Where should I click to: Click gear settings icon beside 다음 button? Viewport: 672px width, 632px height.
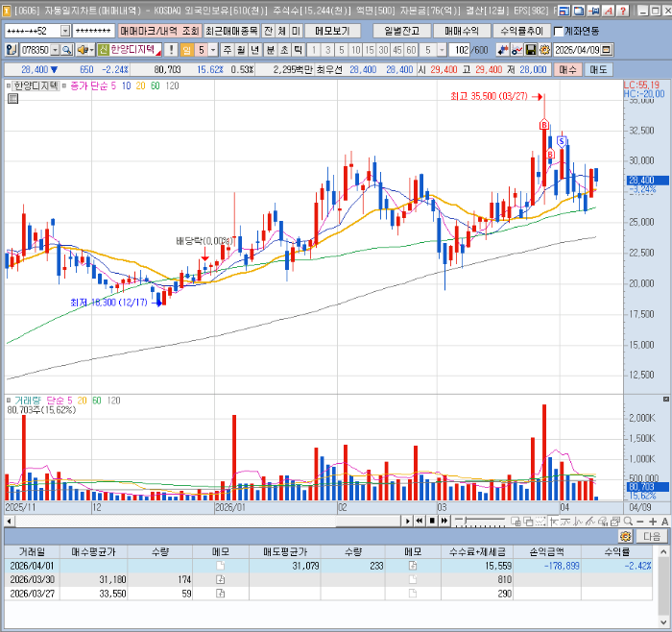pos(626,536)
